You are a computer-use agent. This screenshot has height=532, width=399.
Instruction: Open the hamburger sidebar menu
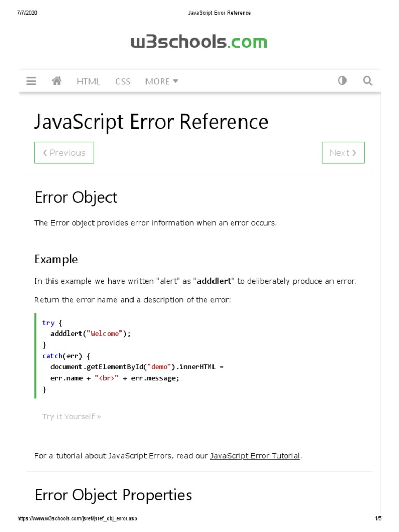(x=31, y=81)
